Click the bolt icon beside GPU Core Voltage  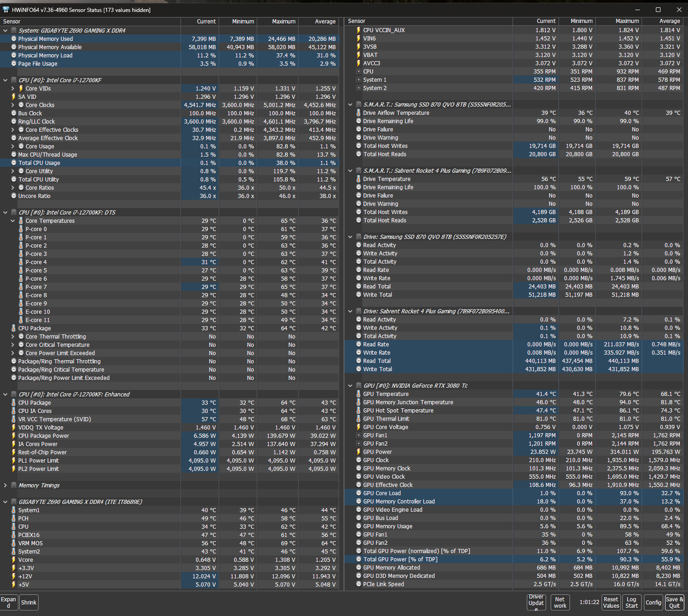[359, 427]
